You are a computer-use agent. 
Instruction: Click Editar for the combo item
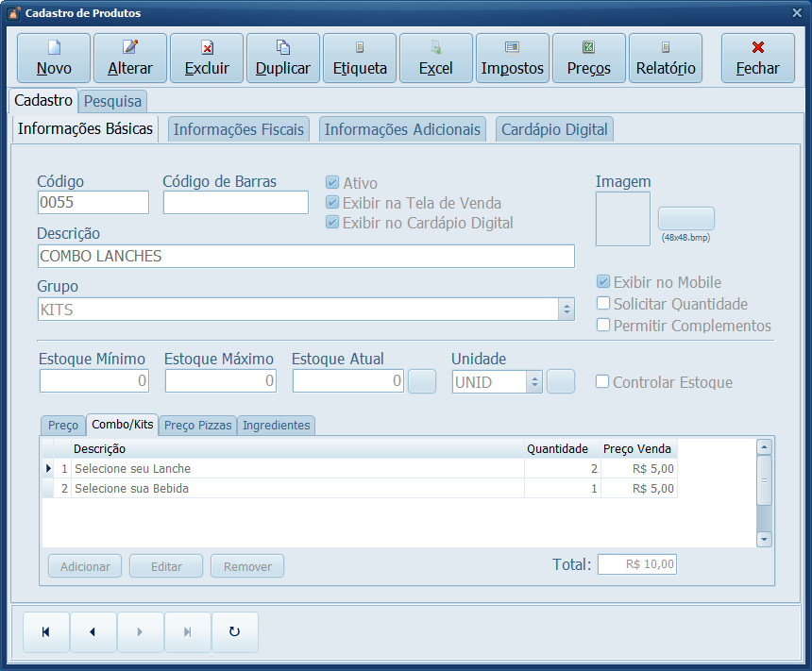tap(166, 566)
